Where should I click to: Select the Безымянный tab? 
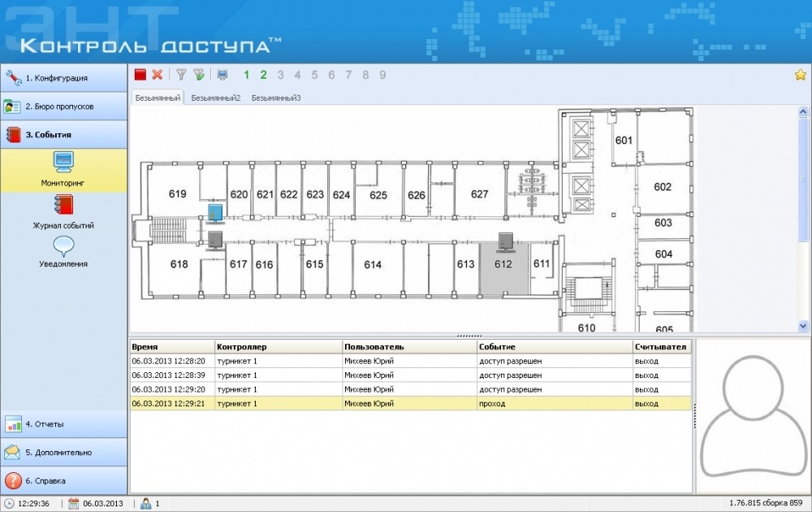click(158, 98)
